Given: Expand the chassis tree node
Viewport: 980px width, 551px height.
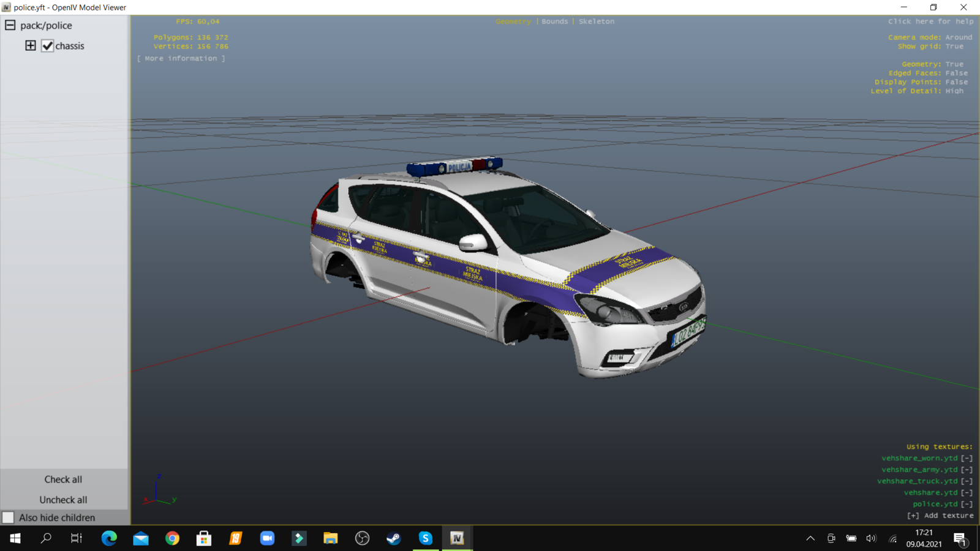Looking at the screenshot, I should point(30,46).
